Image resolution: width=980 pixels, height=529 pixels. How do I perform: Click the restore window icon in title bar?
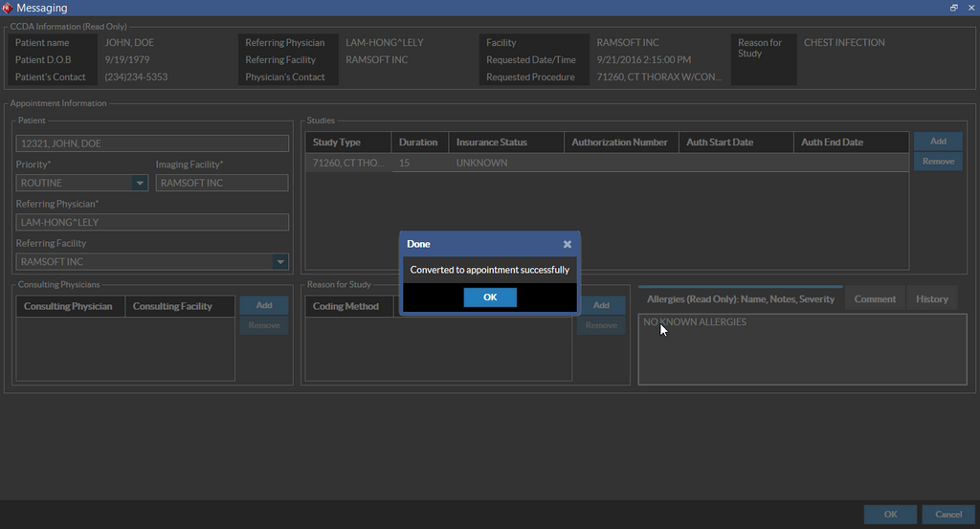(x=953, y=8)
